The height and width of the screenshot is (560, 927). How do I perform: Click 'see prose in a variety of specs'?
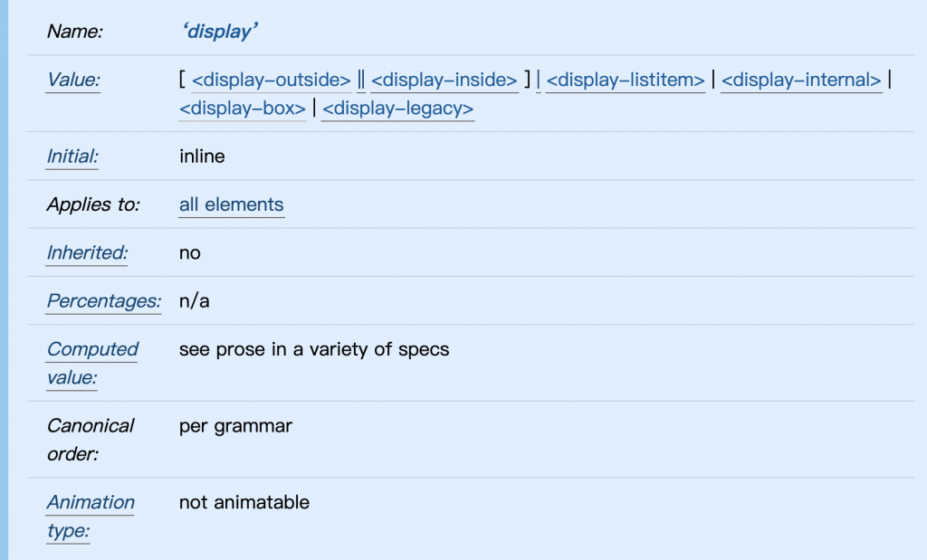coord(314,350)
